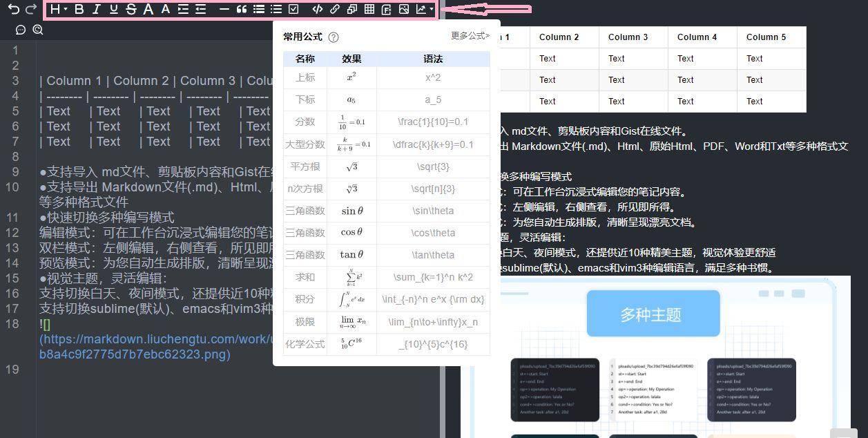Open the comment bubble icon

pos(20,30)
